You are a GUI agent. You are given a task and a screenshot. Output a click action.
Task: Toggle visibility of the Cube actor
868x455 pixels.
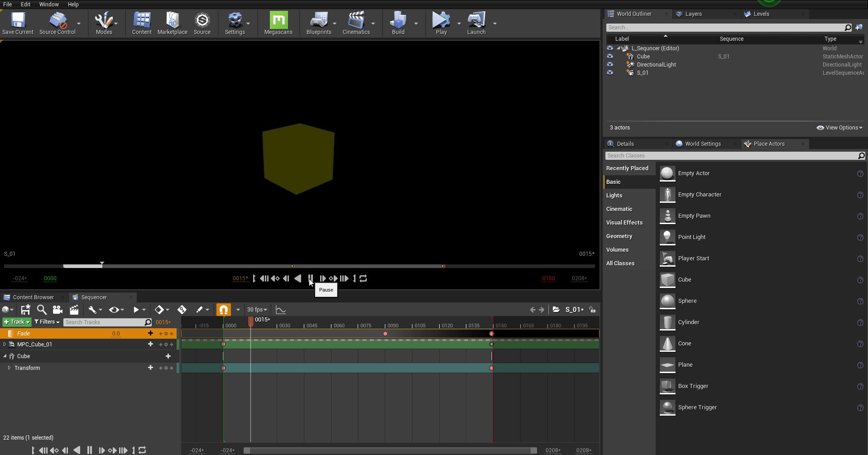(610, 56)
